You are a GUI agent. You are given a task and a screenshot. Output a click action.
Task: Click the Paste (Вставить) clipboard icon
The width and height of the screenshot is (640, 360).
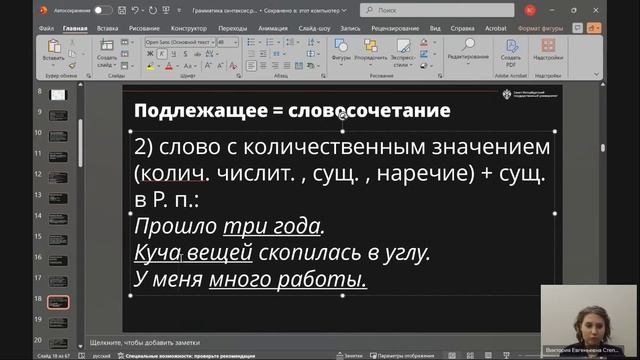click(54, 46)
